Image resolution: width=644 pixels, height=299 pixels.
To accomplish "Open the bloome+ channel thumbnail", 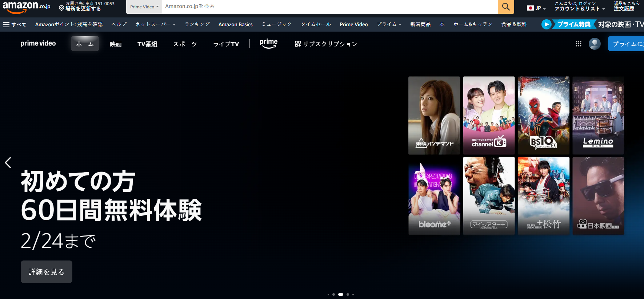I will (434, 196).
